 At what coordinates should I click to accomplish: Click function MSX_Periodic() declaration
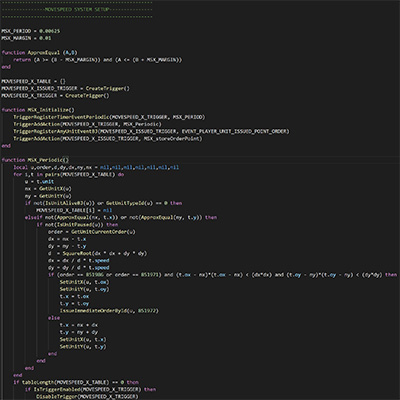pos(35,160)
